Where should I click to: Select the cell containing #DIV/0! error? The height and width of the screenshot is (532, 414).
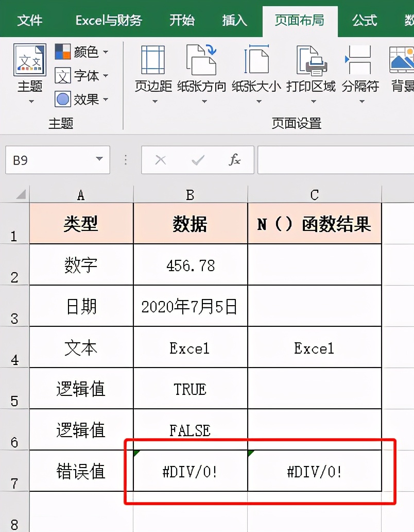pos(189,470)
